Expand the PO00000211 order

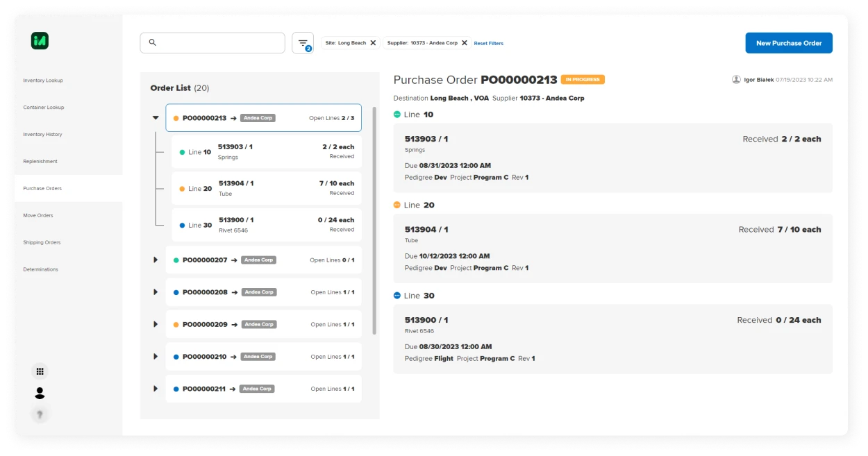coord(156,389)
